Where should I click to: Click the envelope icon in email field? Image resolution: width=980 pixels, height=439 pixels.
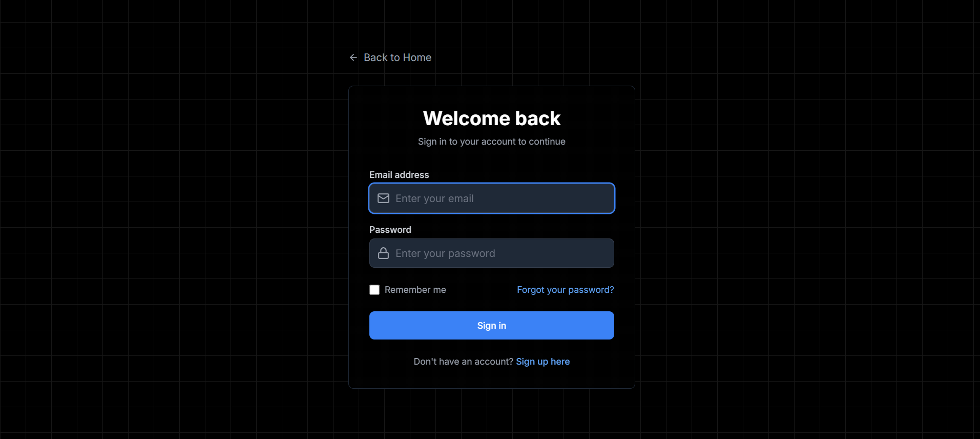coord(383,198)
